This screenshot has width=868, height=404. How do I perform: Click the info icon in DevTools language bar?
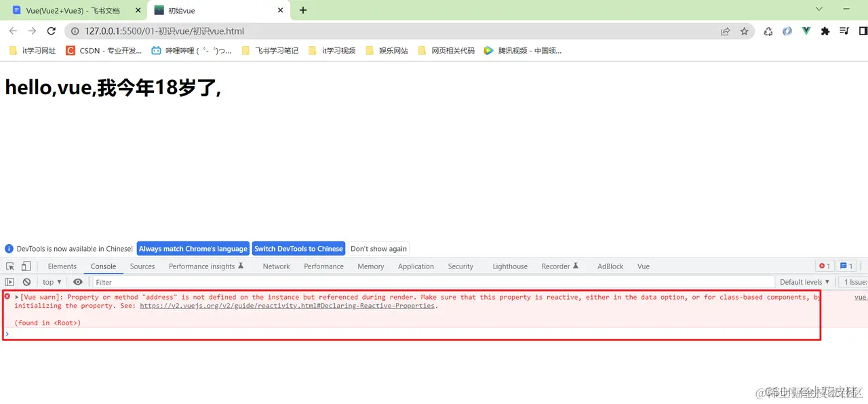[9, 249]
